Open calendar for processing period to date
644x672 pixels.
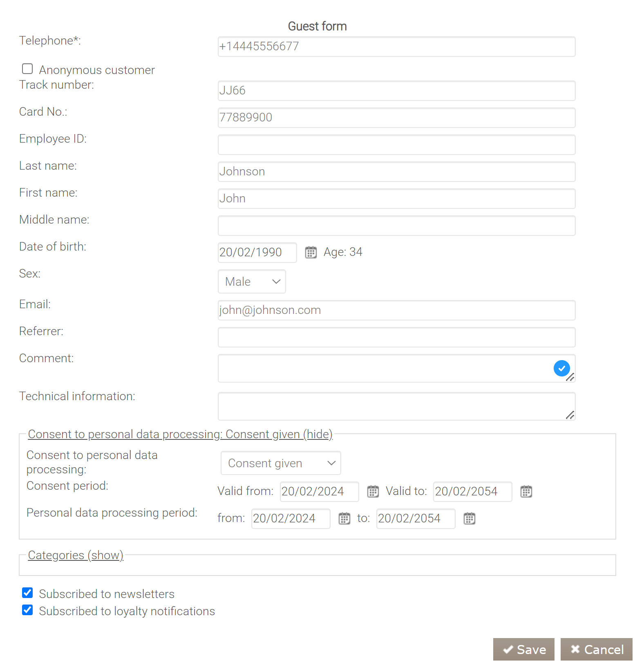click(469, 518)
